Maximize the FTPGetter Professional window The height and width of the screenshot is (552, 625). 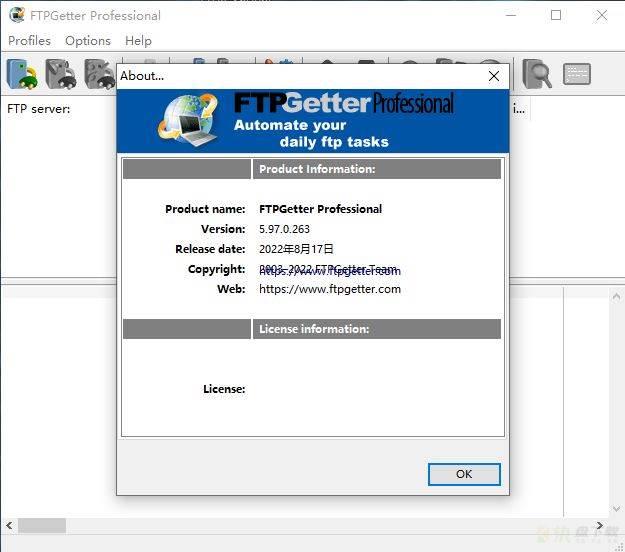[556, 15]
